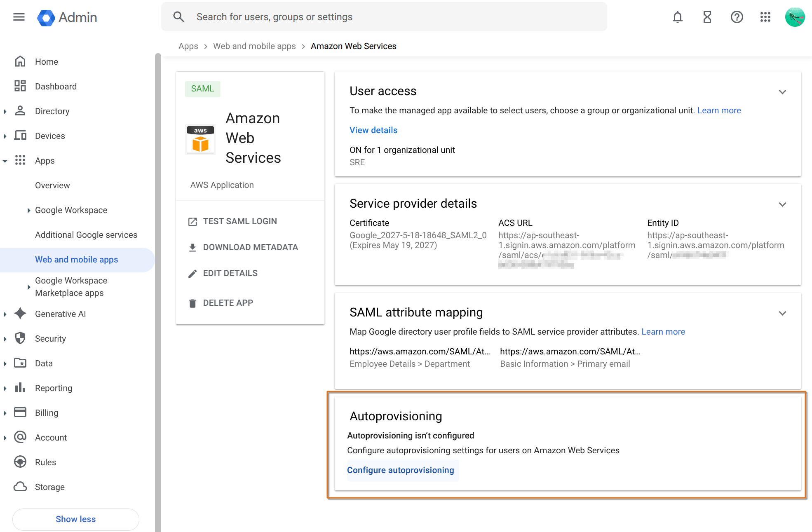Viewport: 812px width, 532px height.
Task: Click the Show less button
Action: (x=76, y=519)
